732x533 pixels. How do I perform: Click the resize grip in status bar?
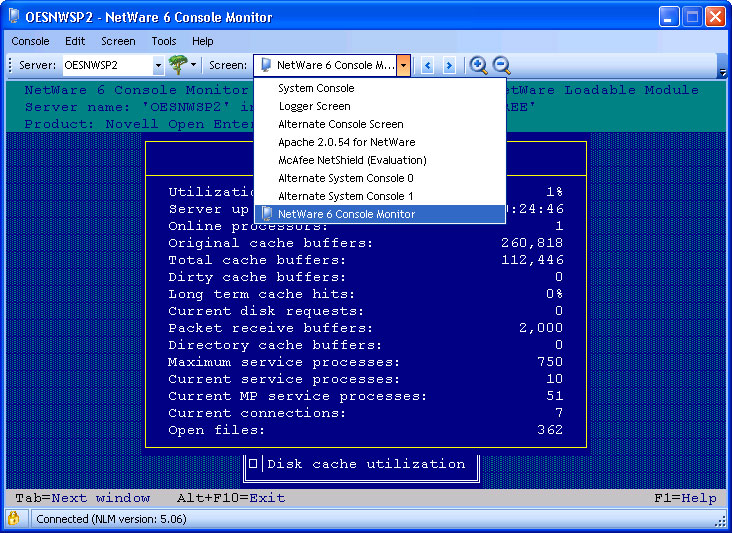click(722, 522)
